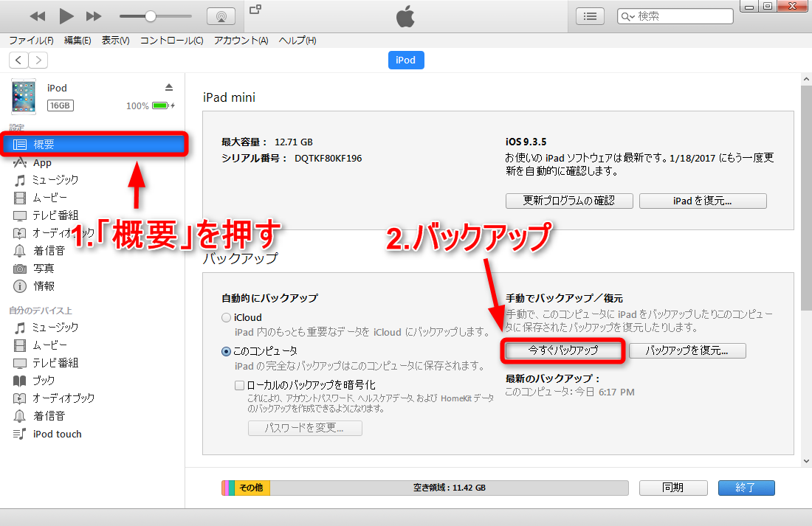Open ムービー under 自分のデバイス上
Viewport: 812px width, 526px height.
pos(49,345)
